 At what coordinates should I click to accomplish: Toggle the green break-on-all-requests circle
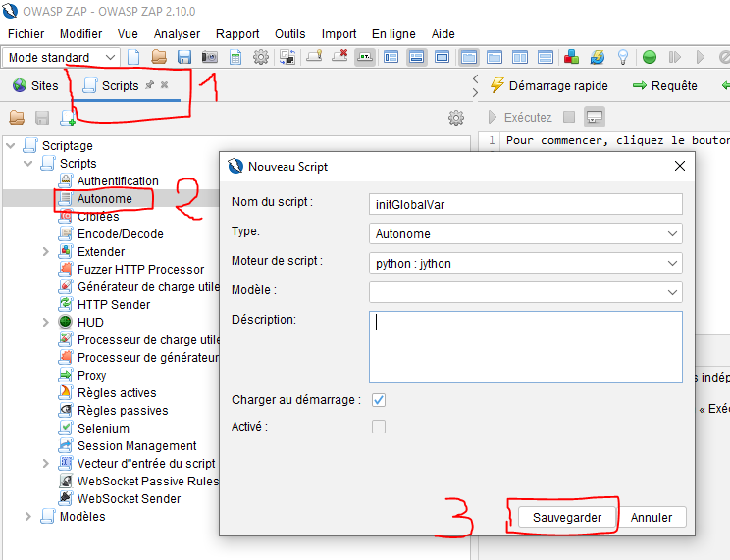pos(649,57)
